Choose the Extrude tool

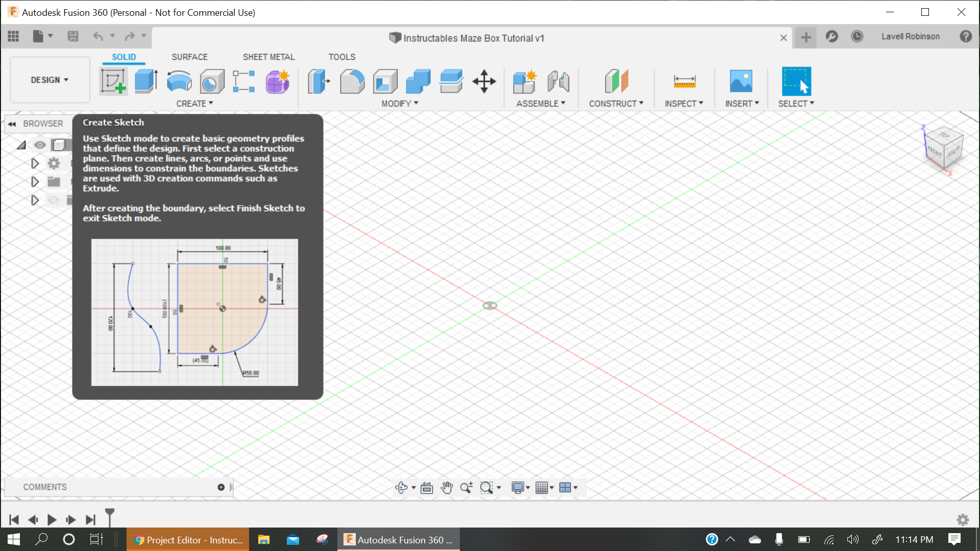tap(146, 81)
